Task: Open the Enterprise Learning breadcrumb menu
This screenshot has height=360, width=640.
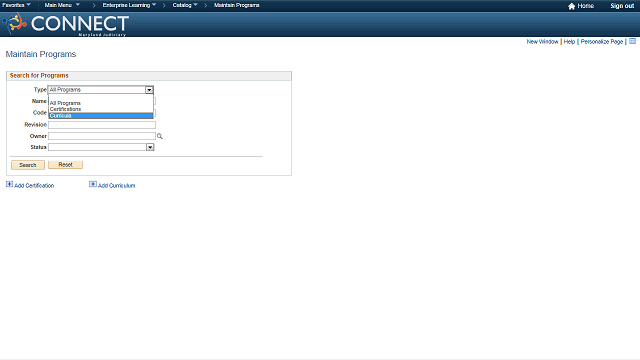Action: point(129,5)
